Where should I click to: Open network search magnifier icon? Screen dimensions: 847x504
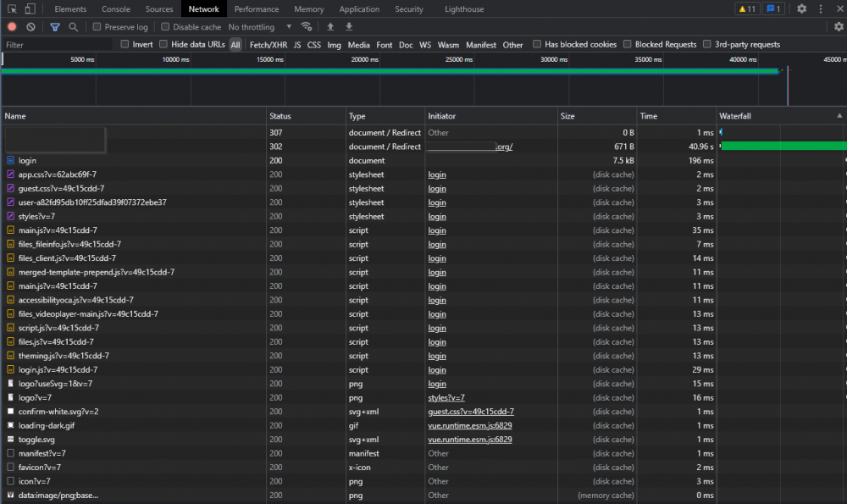[x=74, y=26]
